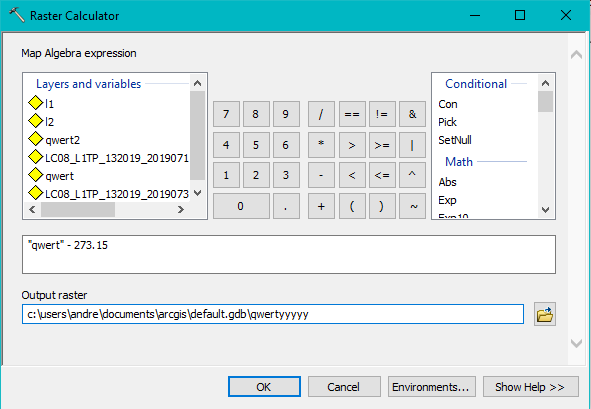Click the Cancel button
Viewport: 591px width, 409px height.
[344, 387]
